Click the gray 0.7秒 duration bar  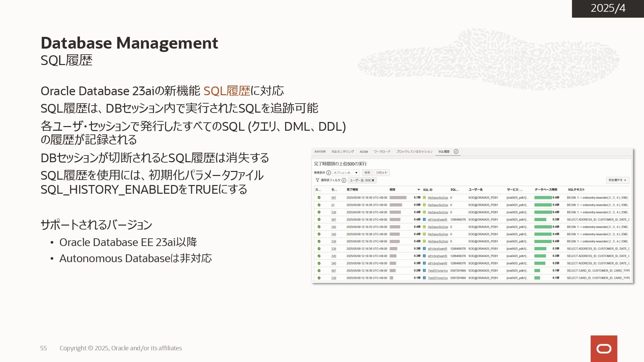(x=398, y=198)
